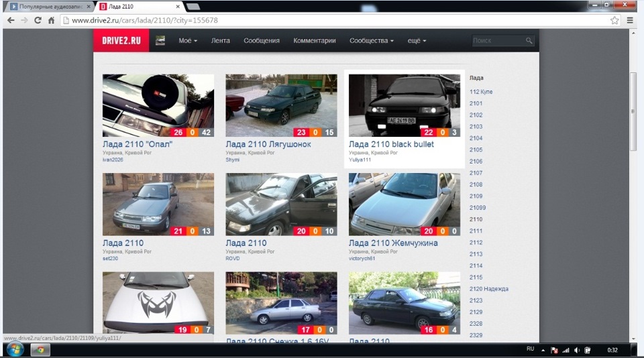
Task: Click Лада heading in sidebar
Action: click(476, 78)
